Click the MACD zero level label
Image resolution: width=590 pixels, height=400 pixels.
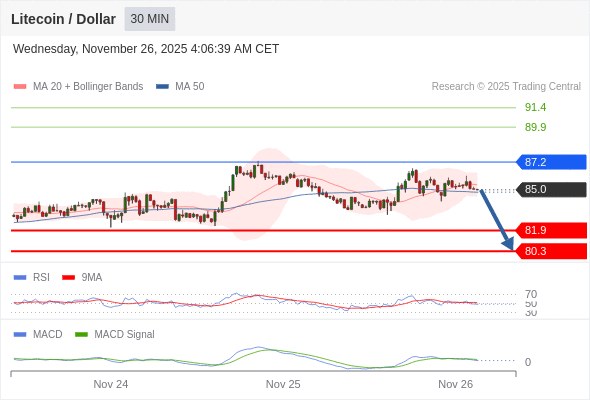pyautogui.click(x=528, y=362)
